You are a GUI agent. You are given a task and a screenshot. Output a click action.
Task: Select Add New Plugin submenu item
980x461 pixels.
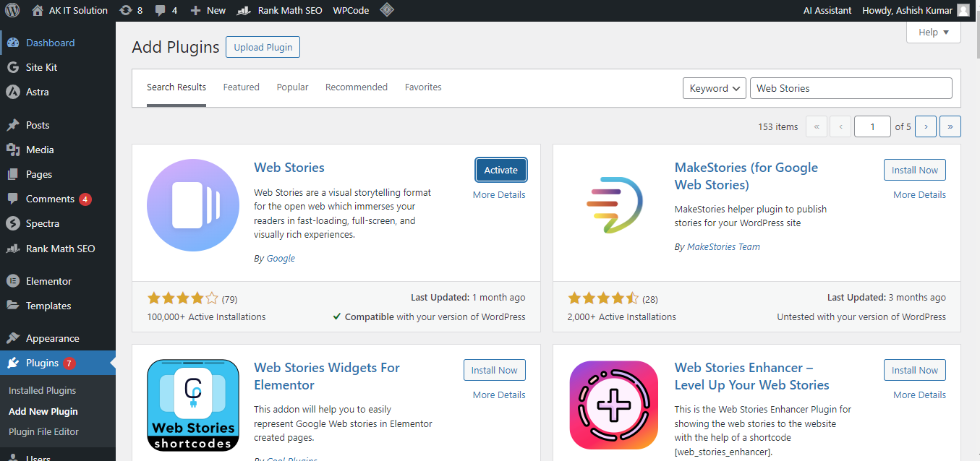(x=43, y=411)
